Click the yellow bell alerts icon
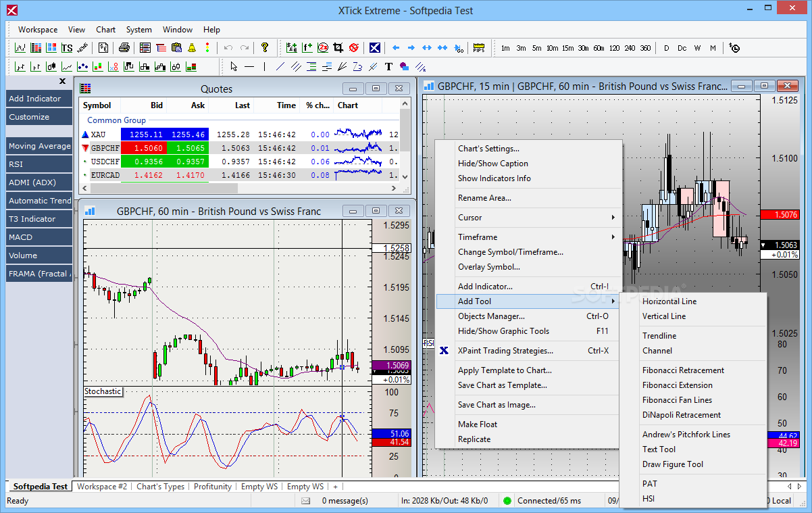 tap(192, 48)
